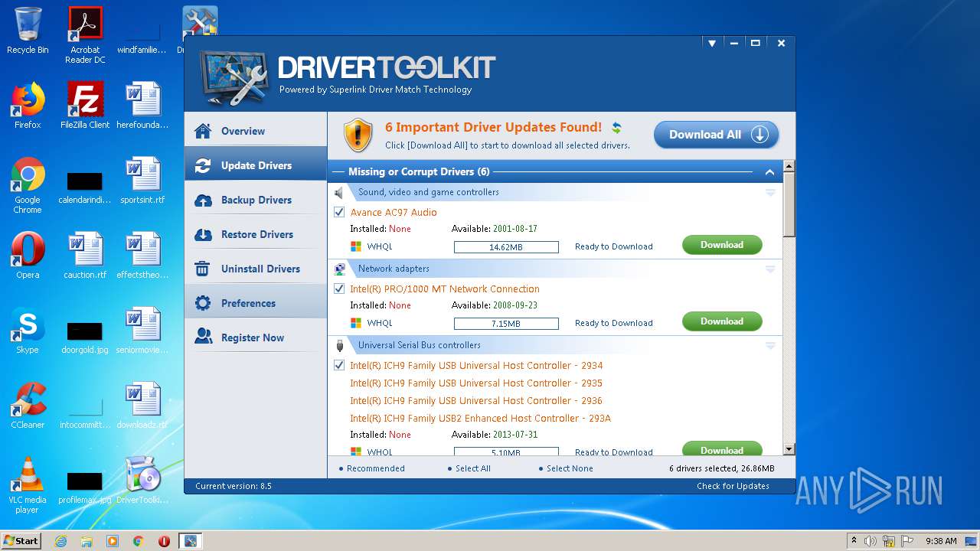
Task: Click the volume icon in system tray
Action: [x=871, y=541]
